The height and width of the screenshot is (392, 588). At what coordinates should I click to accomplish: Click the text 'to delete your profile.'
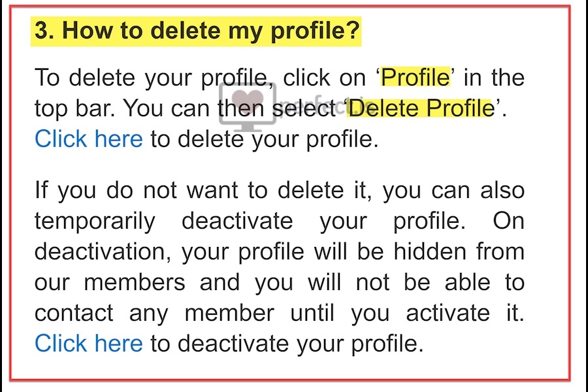click(265, 139)
